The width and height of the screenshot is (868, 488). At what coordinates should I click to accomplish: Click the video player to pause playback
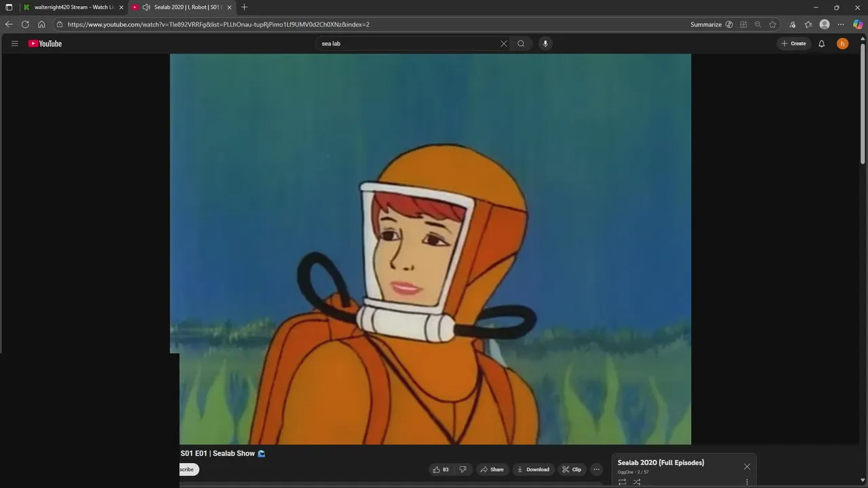(430, 249)
